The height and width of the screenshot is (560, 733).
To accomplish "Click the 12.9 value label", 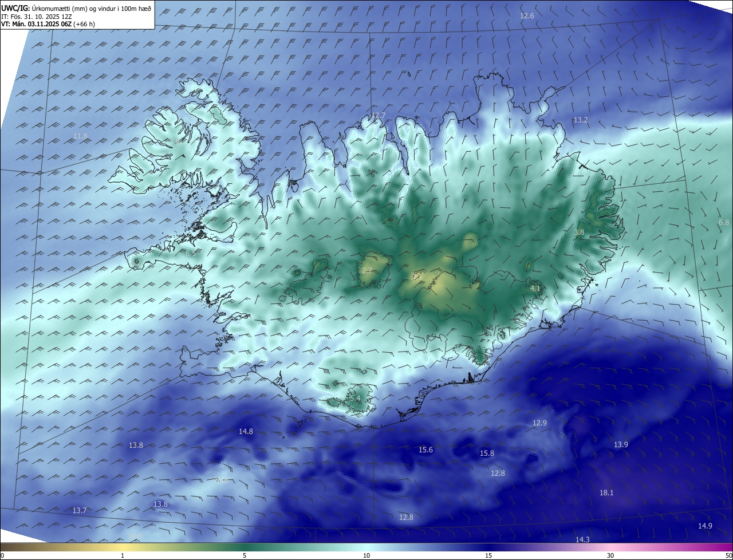I will (x=539, y=423).
